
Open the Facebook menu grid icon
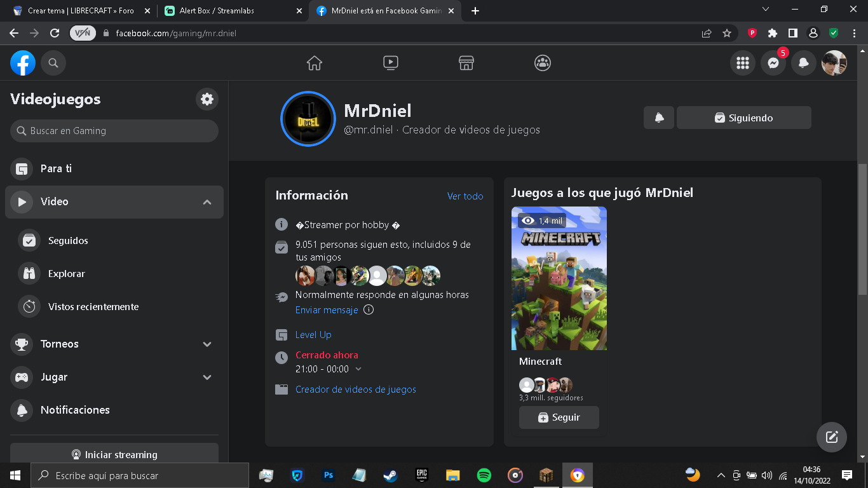[x=742, y=63]
